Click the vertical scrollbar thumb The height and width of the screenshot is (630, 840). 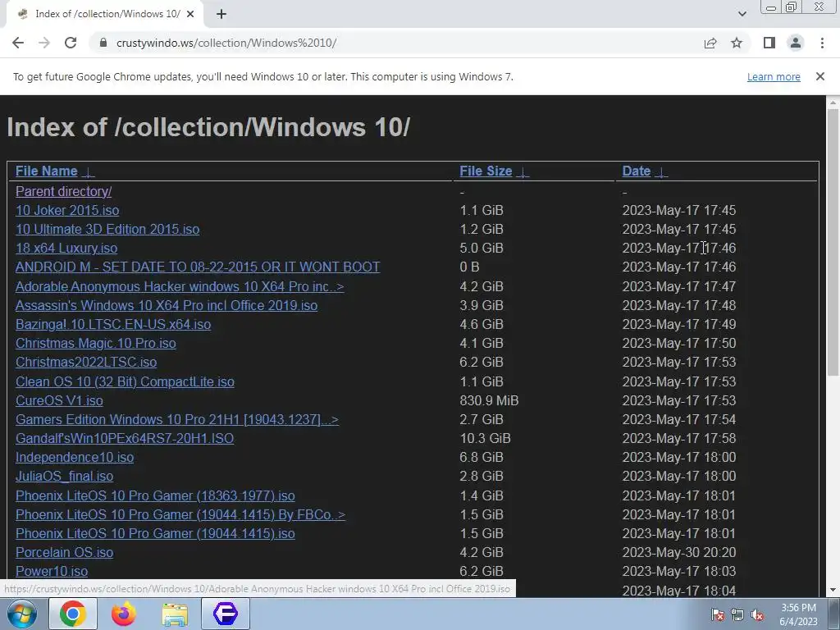[x=833, y=241]
